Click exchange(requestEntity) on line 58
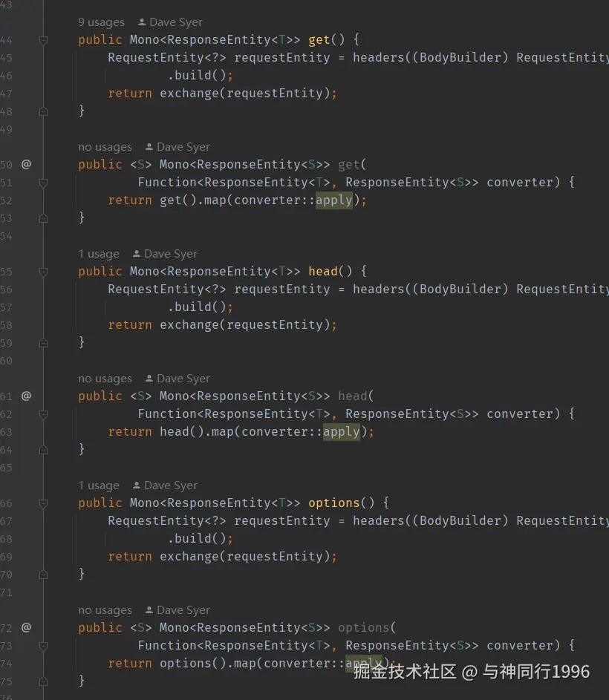Viewport: 609px width, 700px height. click(x=245, y=325)
